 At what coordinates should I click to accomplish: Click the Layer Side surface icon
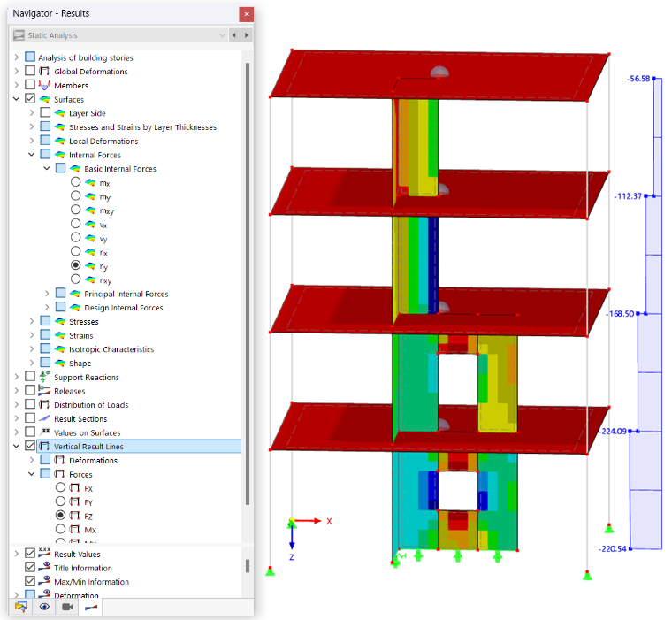59,112
